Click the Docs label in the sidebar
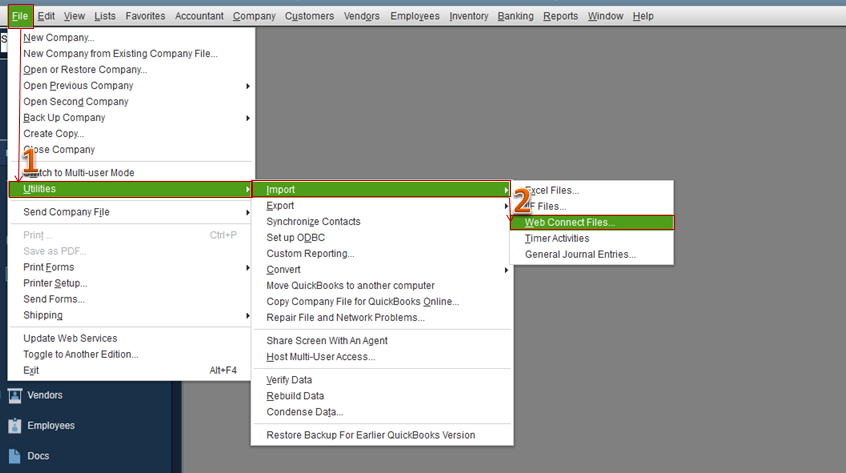 pos(38,456)
